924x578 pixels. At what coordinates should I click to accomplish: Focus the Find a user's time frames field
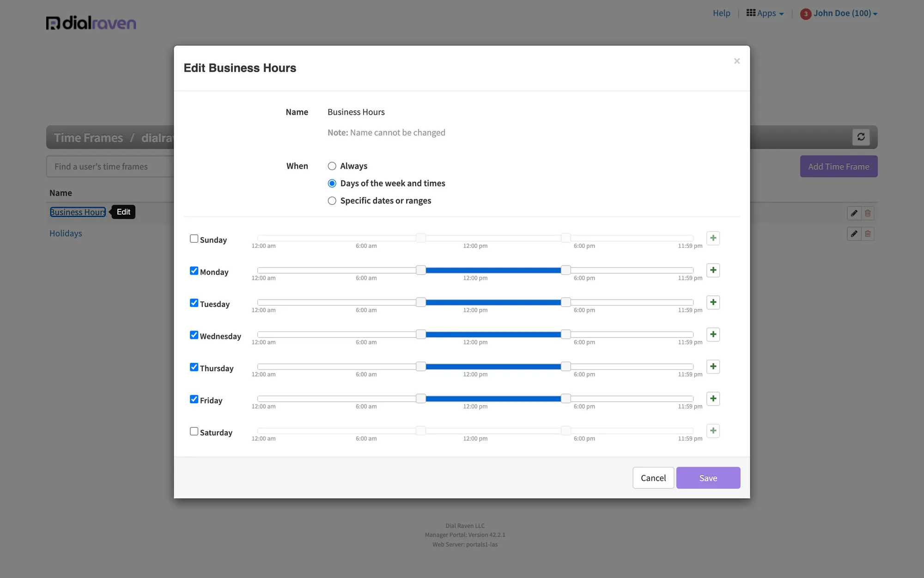[x=110, y=166]
